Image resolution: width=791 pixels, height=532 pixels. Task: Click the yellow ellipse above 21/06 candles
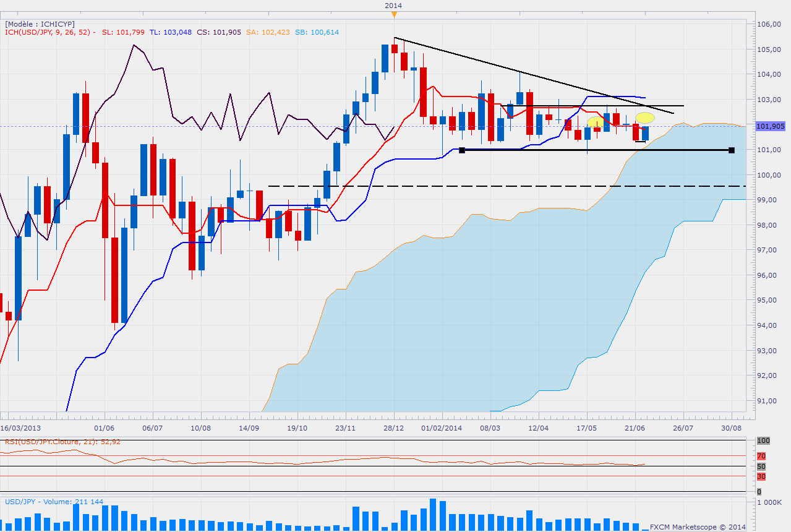645,118
